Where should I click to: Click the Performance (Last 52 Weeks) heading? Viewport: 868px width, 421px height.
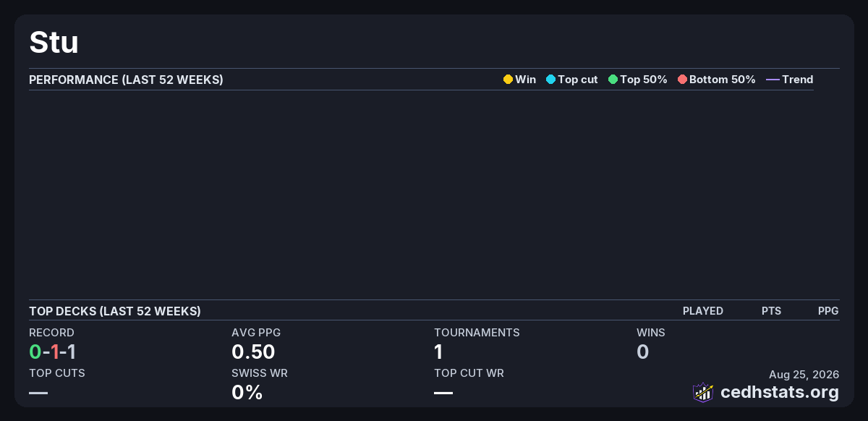click(126, 80)
